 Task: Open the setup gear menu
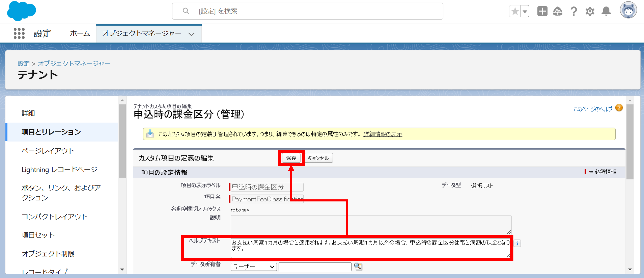590,11
